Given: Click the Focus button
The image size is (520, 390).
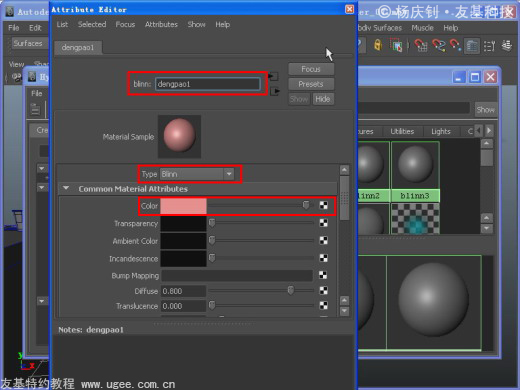Looking at the screenshot, I should (x=311, y=69).
